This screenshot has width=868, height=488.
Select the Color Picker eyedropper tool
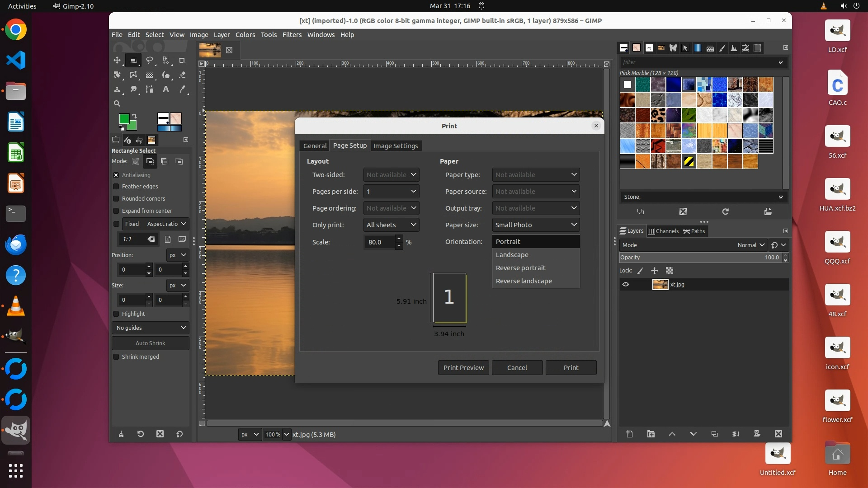pyautogui.click(x=182, y=89)
